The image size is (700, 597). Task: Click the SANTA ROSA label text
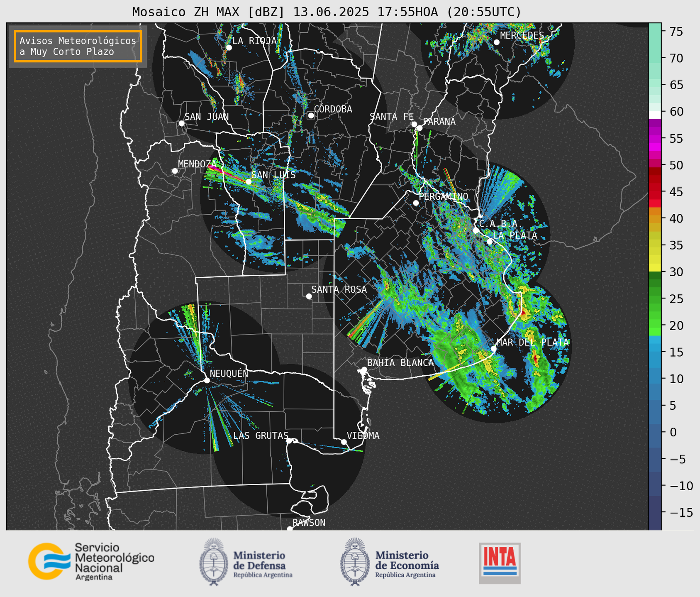point(339,290)
